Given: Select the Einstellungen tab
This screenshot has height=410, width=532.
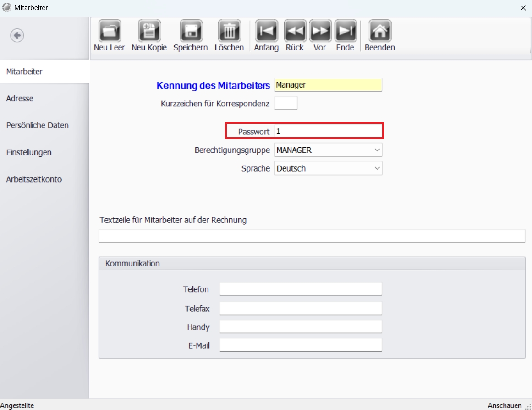Looking at the screenshot, I should pyautogui.click(x=29, y=152).
